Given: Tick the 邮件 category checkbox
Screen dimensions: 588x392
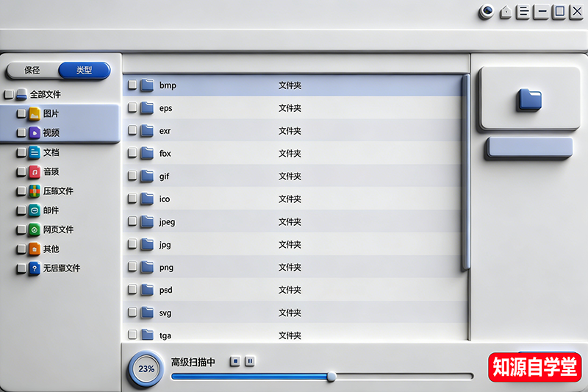Looking at the screenshot, I should tap(21, 210).
